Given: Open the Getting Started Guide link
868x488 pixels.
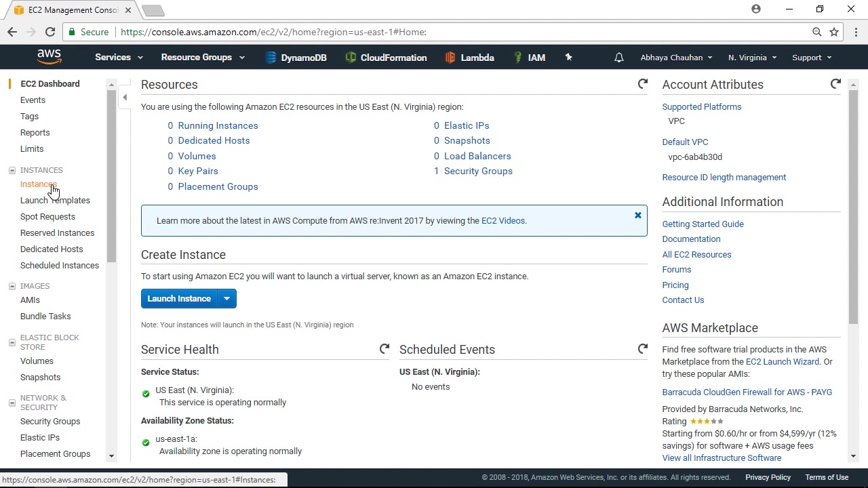Looking at the screenshot, I should point(703,224).
